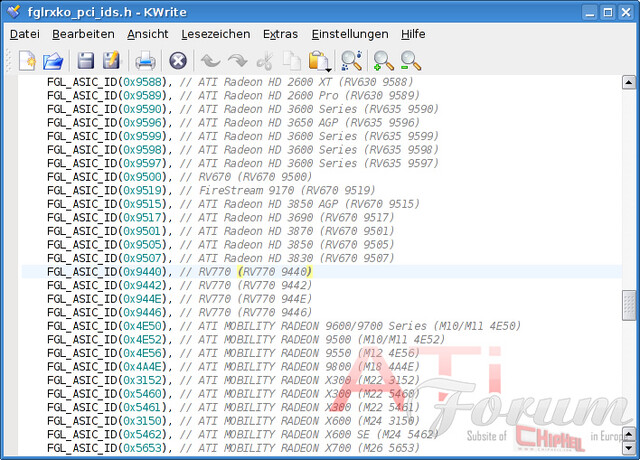
Task: Click the MOBILITY RADEON X600 SE line
Action: [243, 434]
